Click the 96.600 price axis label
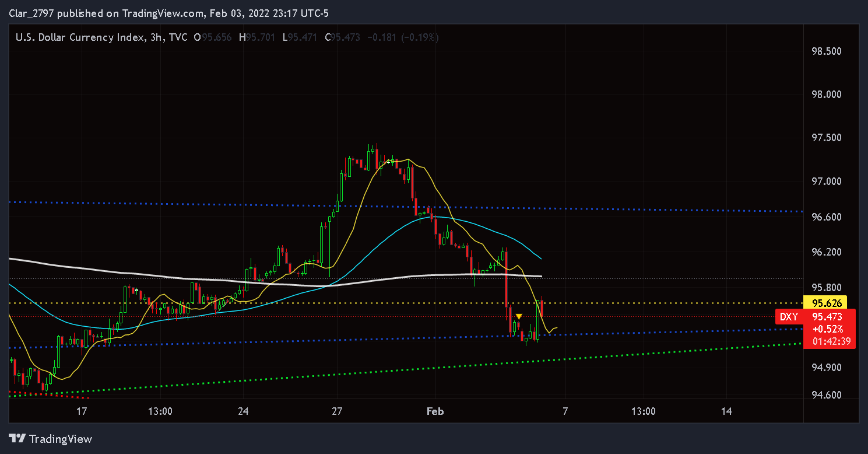Screen dimensions: 868x454 click(x=826, y=217)
